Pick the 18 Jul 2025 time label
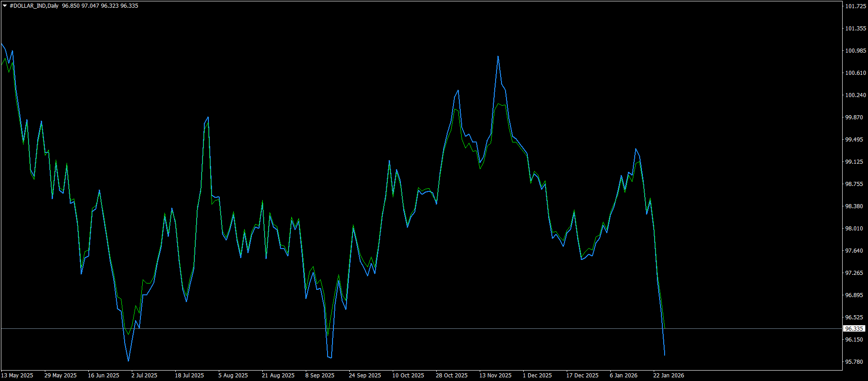 (189, 375)
